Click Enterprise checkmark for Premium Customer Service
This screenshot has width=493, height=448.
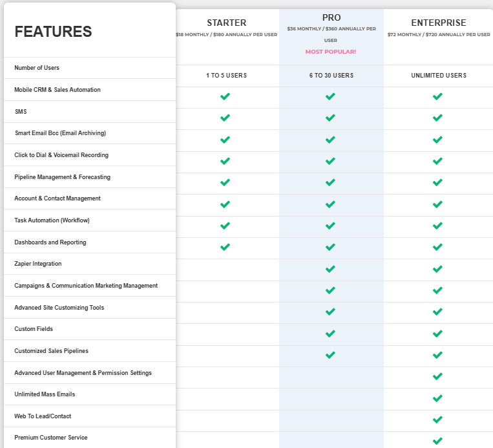[x=437, y=441]
